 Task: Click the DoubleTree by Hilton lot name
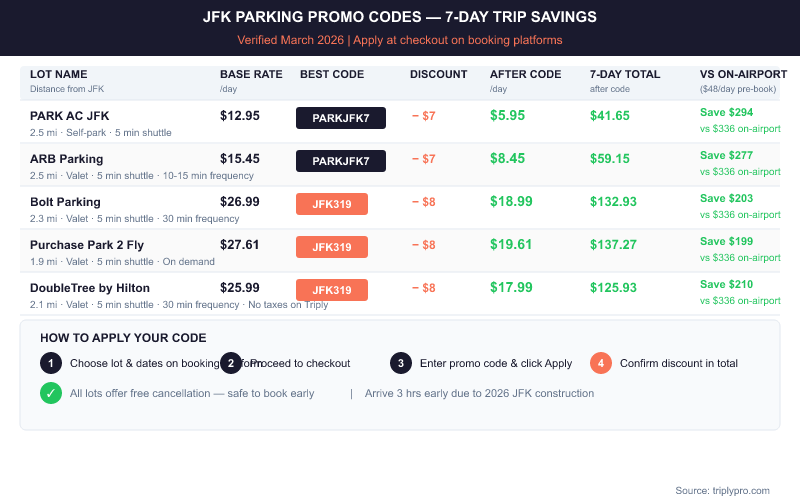click(x=90, y=288)
